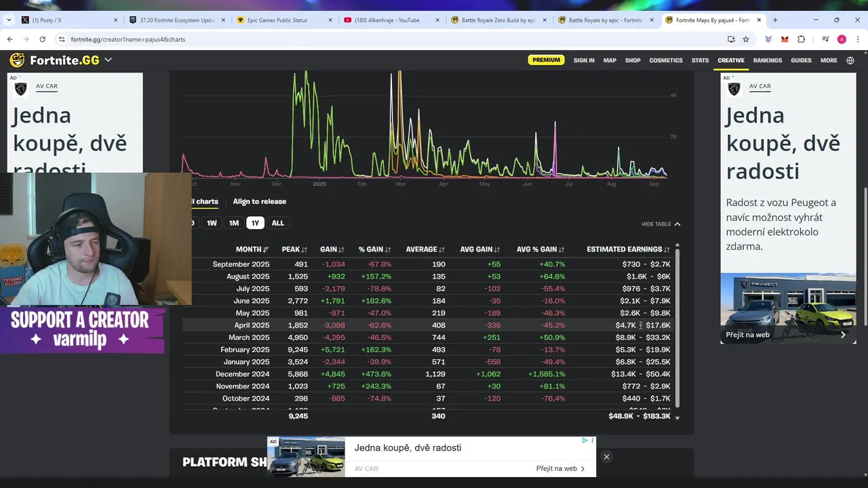Click the Fortnite.GG logo icon
The width and height of the screenshot is (868, 488).
coord(18,60)
